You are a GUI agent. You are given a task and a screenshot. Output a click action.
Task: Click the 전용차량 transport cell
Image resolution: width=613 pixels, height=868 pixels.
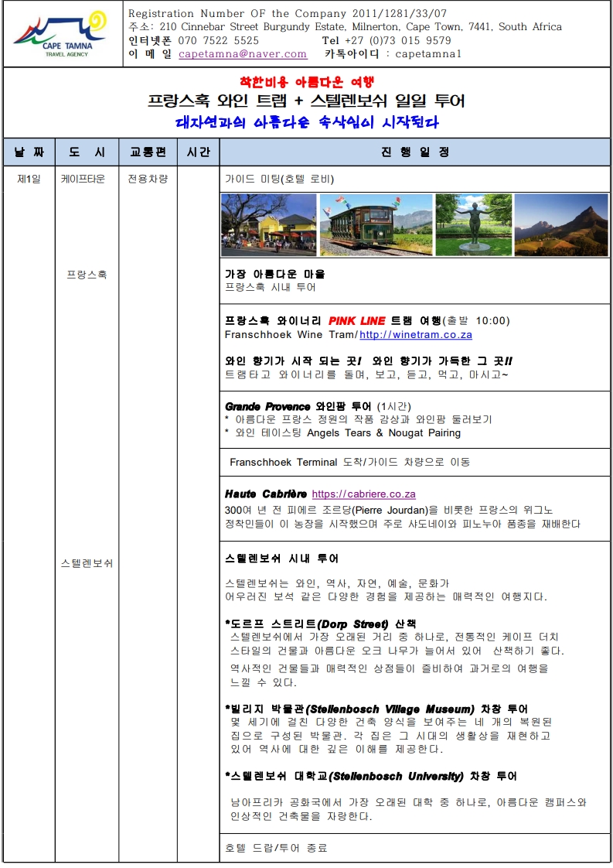pos(148,179)
